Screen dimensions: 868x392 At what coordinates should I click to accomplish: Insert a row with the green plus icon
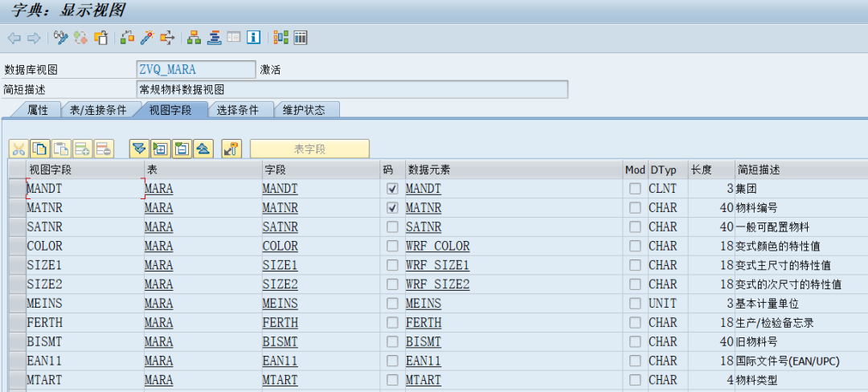pos(83,148)
